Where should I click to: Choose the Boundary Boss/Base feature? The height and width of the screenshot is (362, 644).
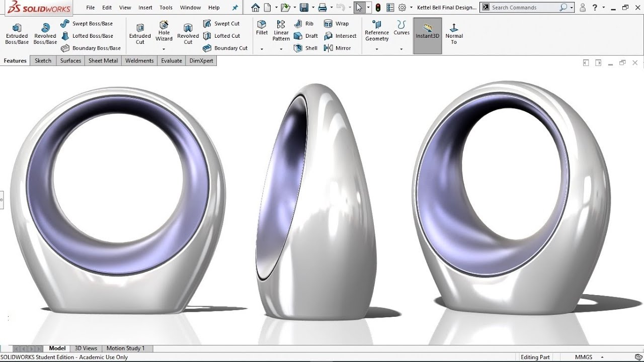[91, 48]
